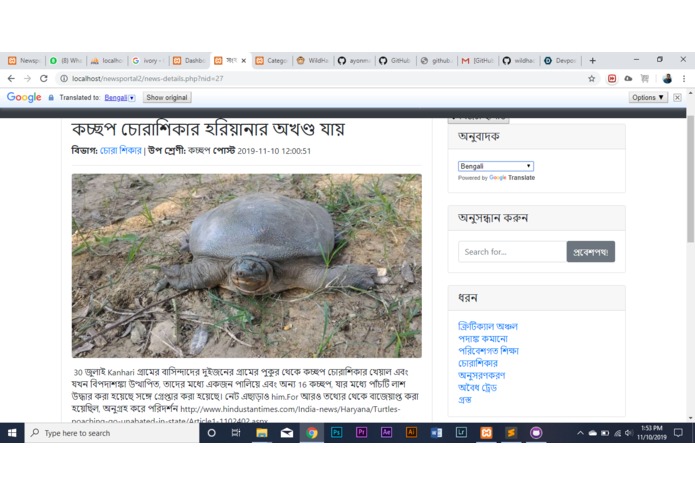Bookmark this page with the star icon
Image resolution: width=695 pixels, height=494 pixels.
(x=591, y=78)
